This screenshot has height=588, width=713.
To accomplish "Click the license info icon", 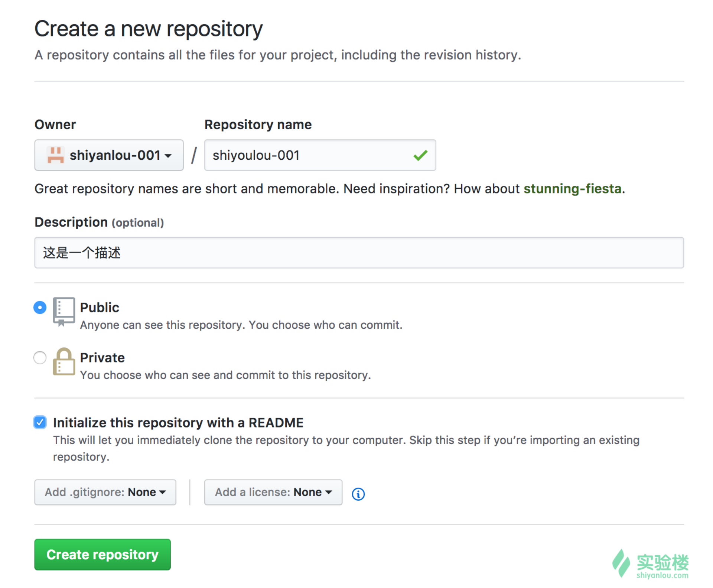I will (x=358, y=494).
